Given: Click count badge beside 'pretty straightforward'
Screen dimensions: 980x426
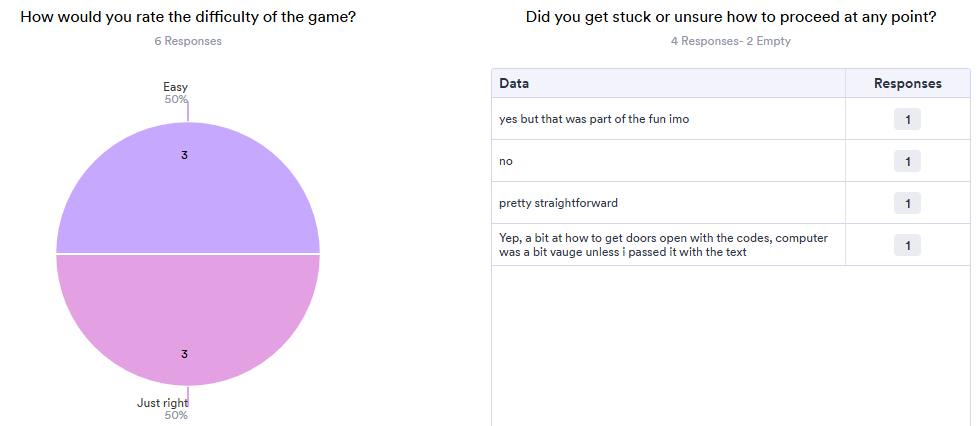Looking at the screenshot, I should click(x=908, y=203).
